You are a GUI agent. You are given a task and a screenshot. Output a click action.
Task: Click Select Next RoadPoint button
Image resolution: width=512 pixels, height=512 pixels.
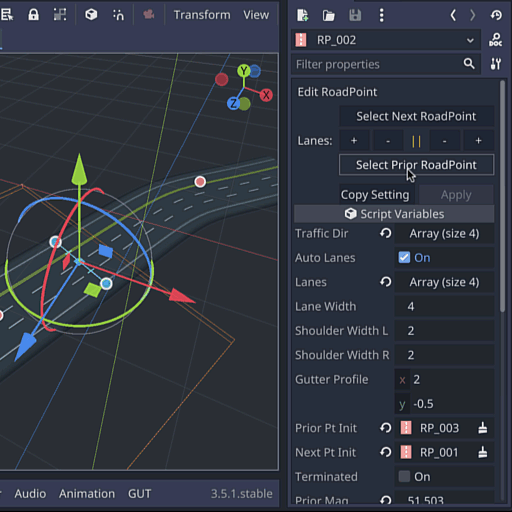coord(416,116)
